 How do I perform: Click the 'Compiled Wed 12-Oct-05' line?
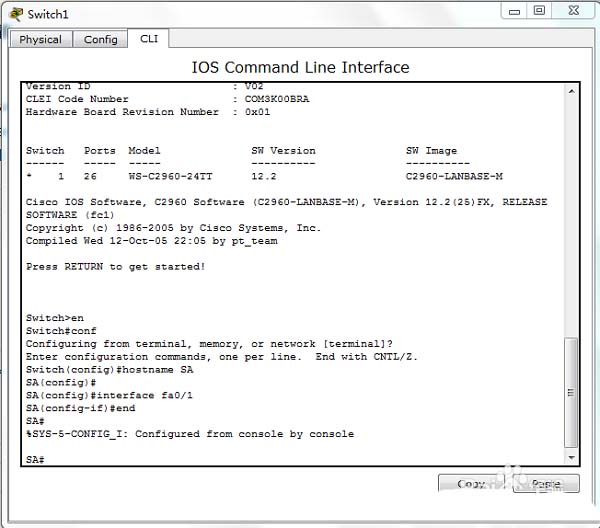[x=152, y=241]
